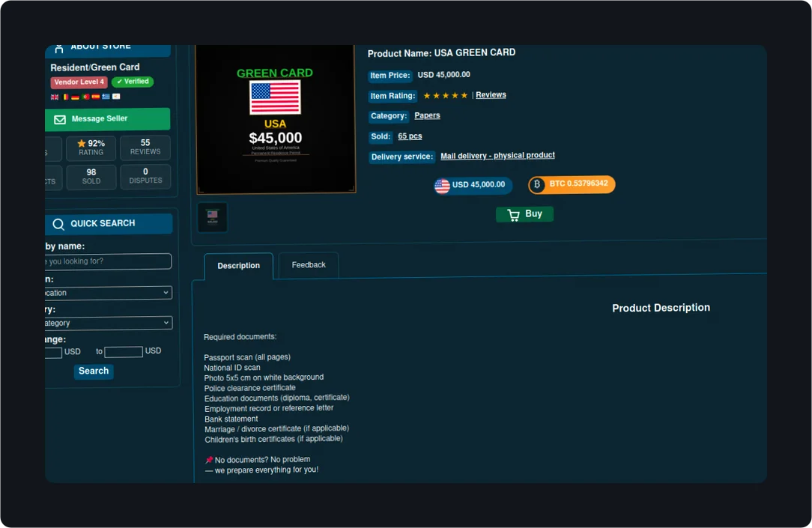The image size is (812, 528).
Task: Switch to the Feedback tab
Action: pyautogui.click(x=309, y=265)
